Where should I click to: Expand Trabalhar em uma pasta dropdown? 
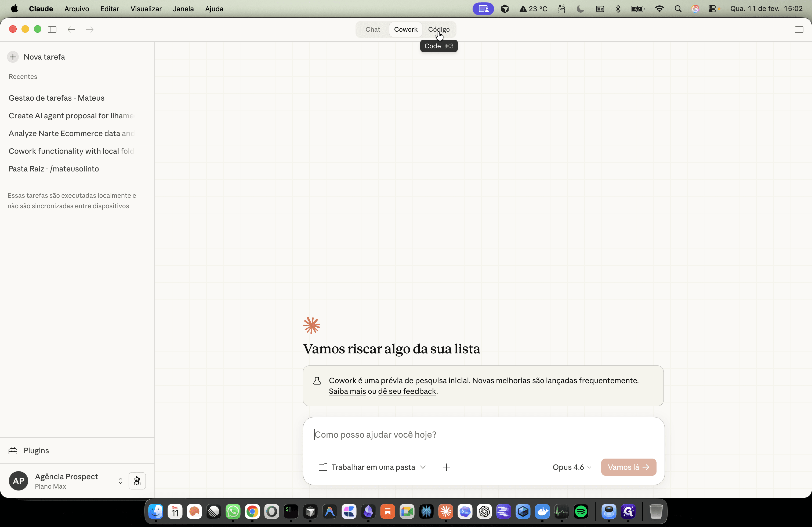[x=372, y=467]
